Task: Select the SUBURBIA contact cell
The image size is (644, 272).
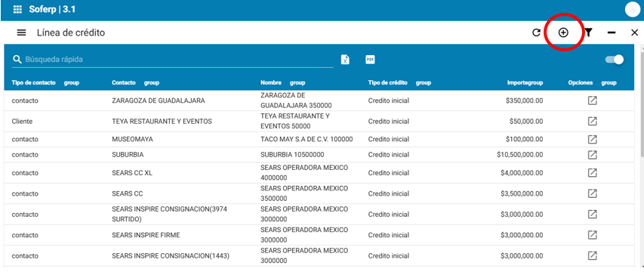Action: click(x=128, y=155)
